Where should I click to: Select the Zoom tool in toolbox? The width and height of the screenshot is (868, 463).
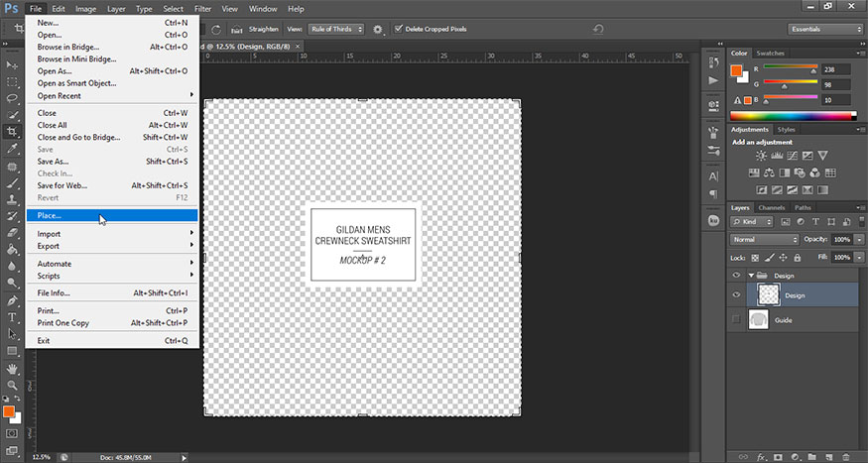[12, 385]
